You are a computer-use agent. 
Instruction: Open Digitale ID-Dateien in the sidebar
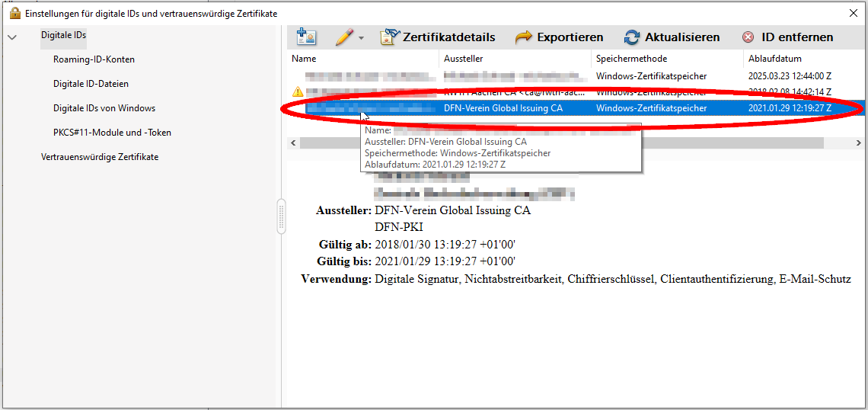tap(91, 84)
